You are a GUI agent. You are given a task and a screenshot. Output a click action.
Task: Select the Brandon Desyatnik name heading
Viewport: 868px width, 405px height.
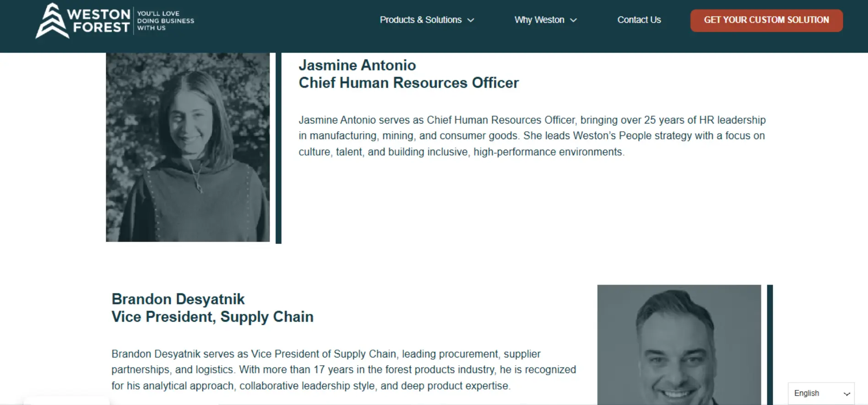178,299
